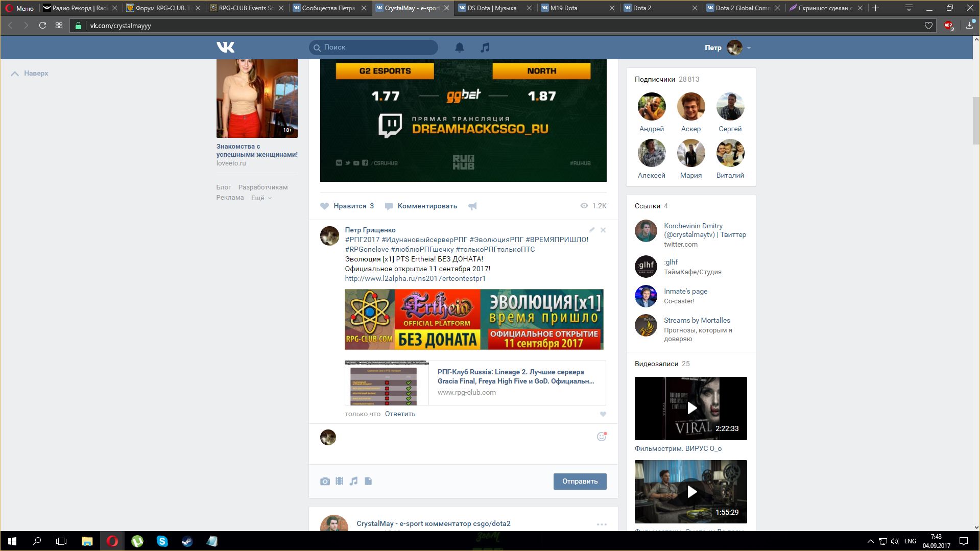Viewport: 980px width, 551px height.
Task: Open the browser downloads icon
Action: (970, 25)
